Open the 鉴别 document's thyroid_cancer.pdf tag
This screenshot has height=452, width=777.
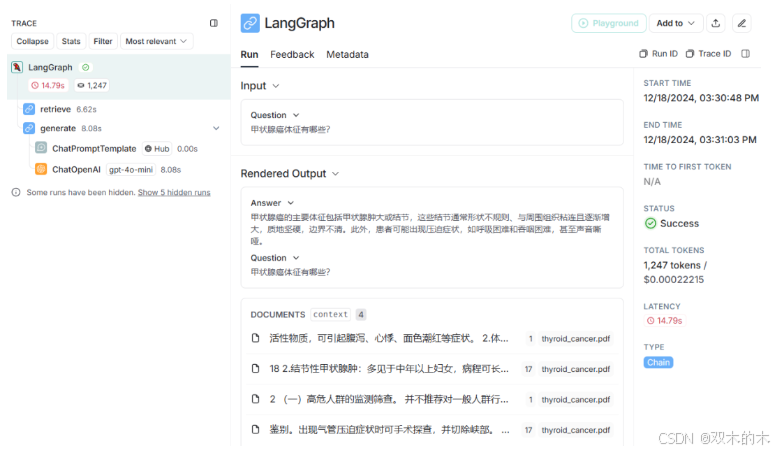[x=575, y=430]
